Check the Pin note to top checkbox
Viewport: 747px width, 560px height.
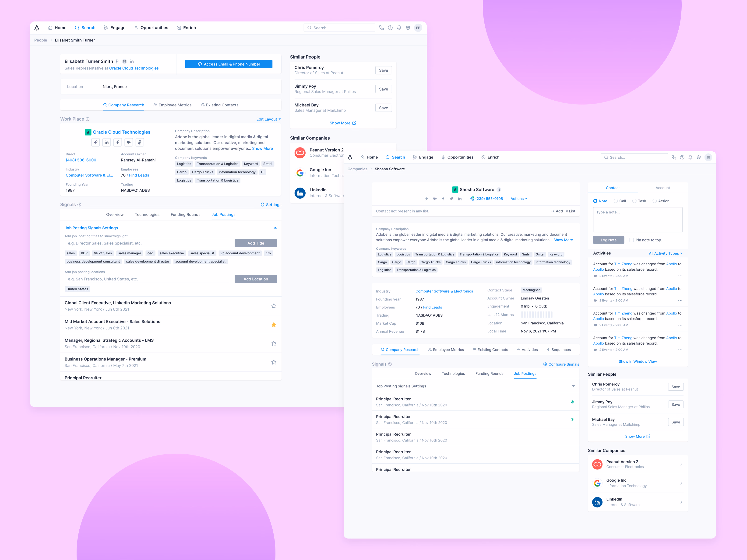631,240
